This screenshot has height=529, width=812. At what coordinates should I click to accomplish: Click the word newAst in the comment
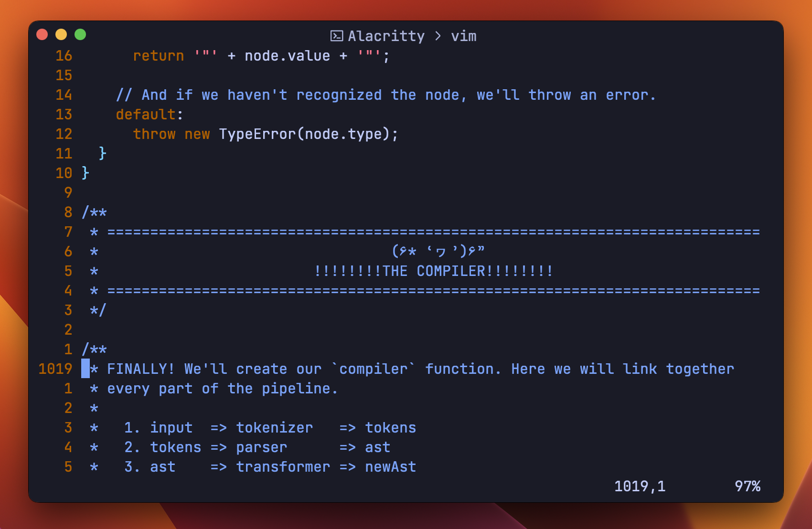click(390, 467)
